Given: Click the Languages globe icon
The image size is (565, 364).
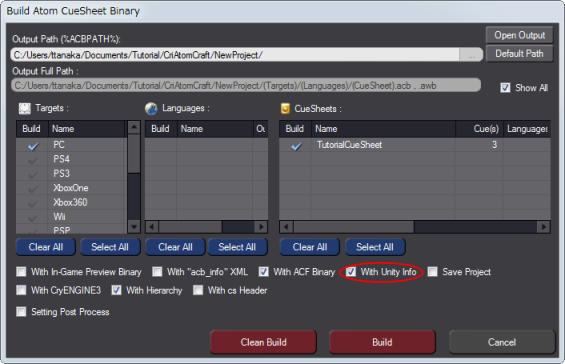Looking at the screenshot, I should (151, 108).
